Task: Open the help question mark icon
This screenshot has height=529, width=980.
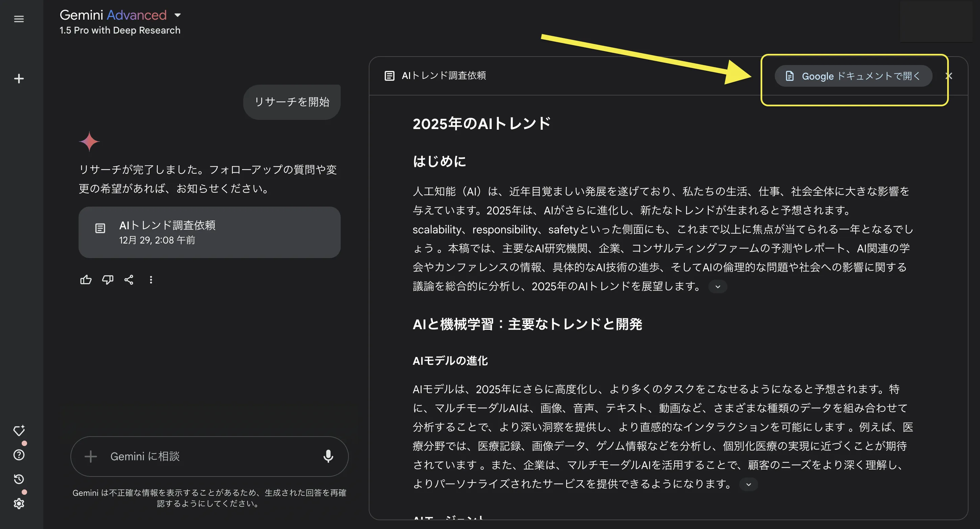Action: coord(19,455)
